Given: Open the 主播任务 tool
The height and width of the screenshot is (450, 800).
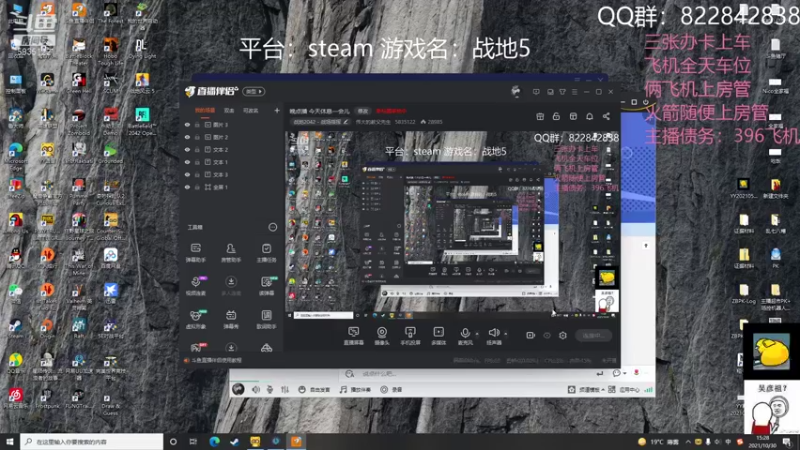Looking at the screenshot, I should tap(266, 253).
